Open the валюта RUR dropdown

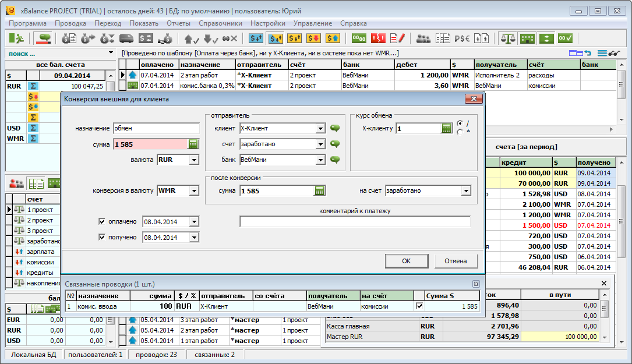point(194,160)
